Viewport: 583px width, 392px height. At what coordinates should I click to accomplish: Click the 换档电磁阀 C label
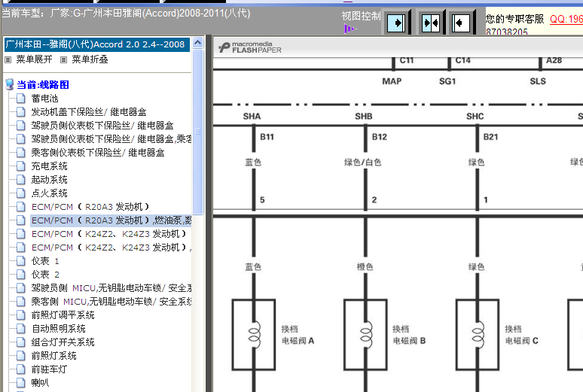tap(521, 335)
